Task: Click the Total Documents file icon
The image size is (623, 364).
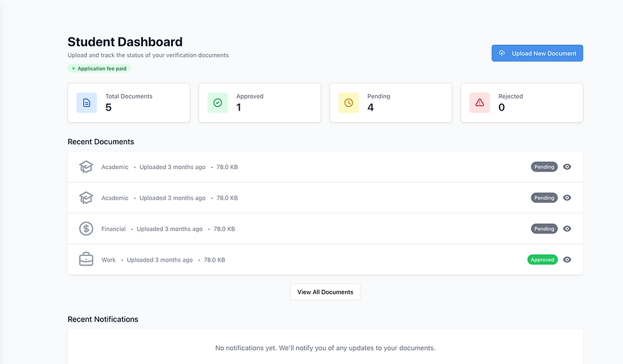Action: click(86, 103)
